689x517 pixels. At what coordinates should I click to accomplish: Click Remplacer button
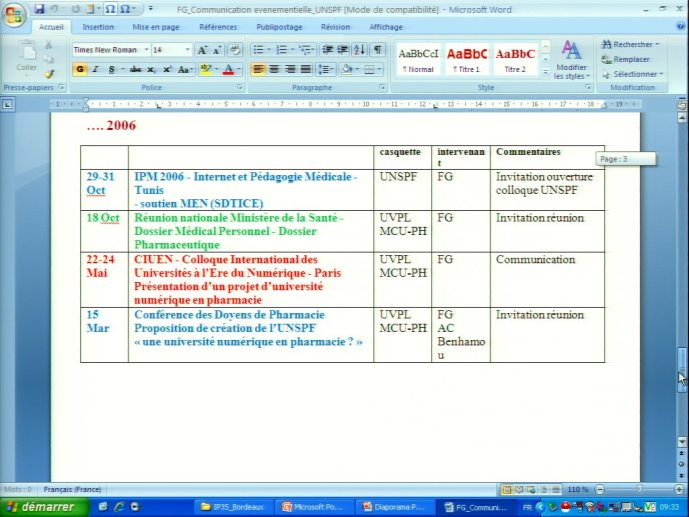tap(625, 59)
